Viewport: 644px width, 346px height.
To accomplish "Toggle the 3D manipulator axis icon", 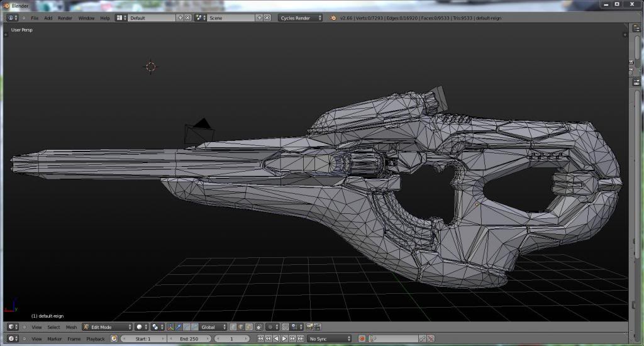I will coord(171,327).
